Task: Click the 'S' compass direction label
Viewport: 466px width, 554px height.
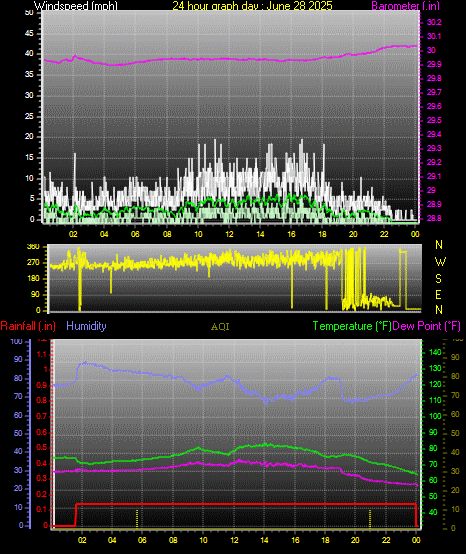Action: click(438, 279)
